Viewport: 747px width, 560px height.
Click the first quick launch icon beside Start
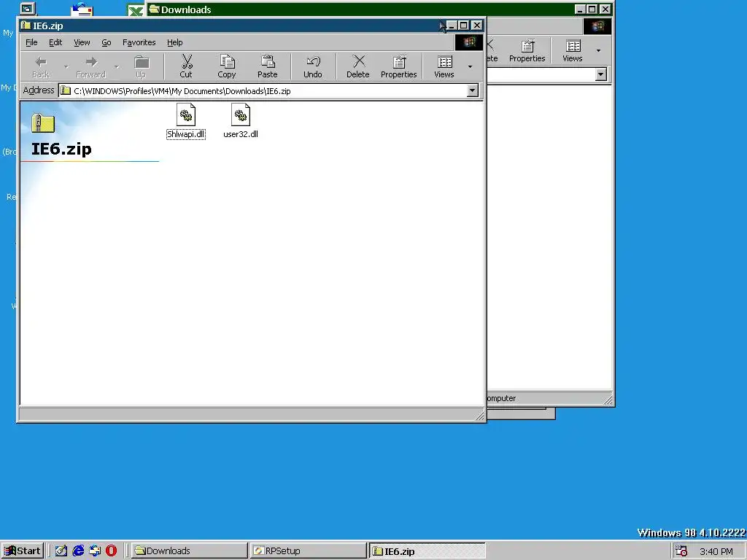(x=61, y=551)
